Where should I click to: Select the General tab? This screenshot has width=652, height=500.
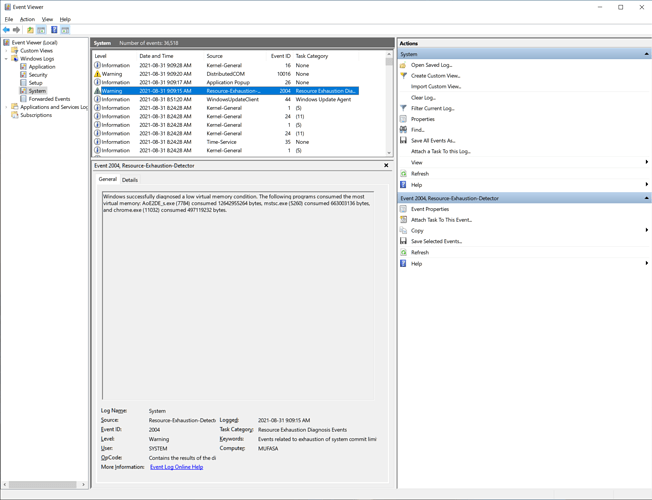pyautogui.click(x=108, y=179)
